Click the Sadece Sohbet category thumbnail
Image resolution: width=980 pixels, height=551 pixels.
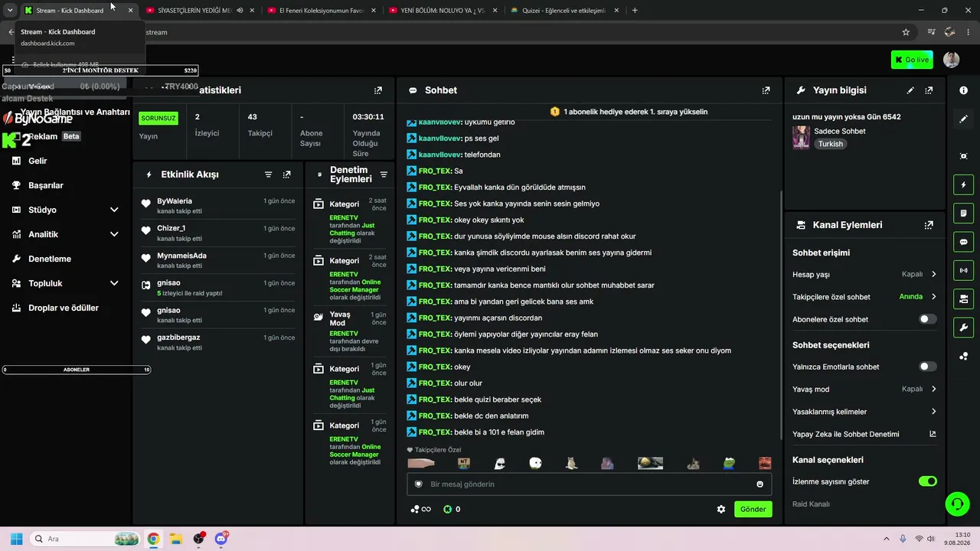tap(801, 137)
